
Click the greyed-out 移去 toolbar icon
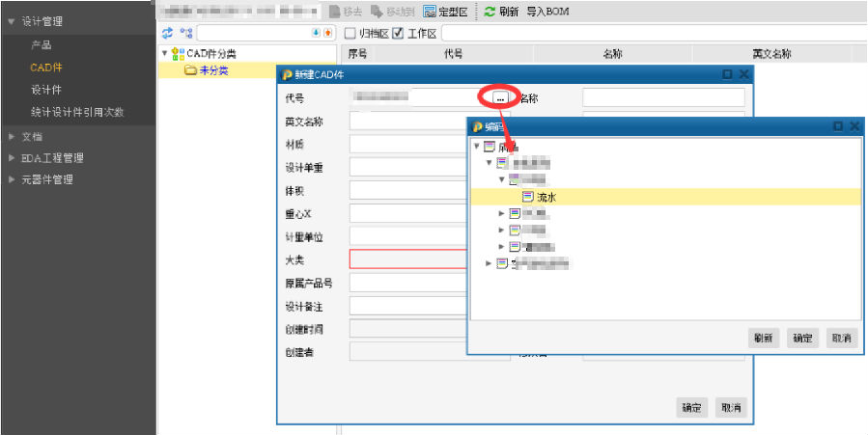tap(334, 12)
